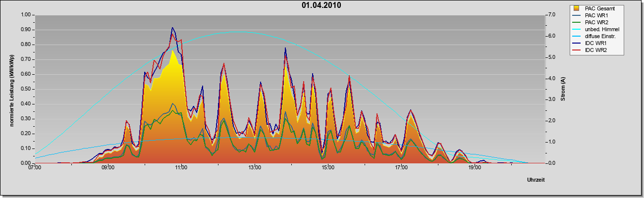This screenshot has height=198, width=644.
Task: Click the Uhrzeit axis title
Action: pos(536,180)
